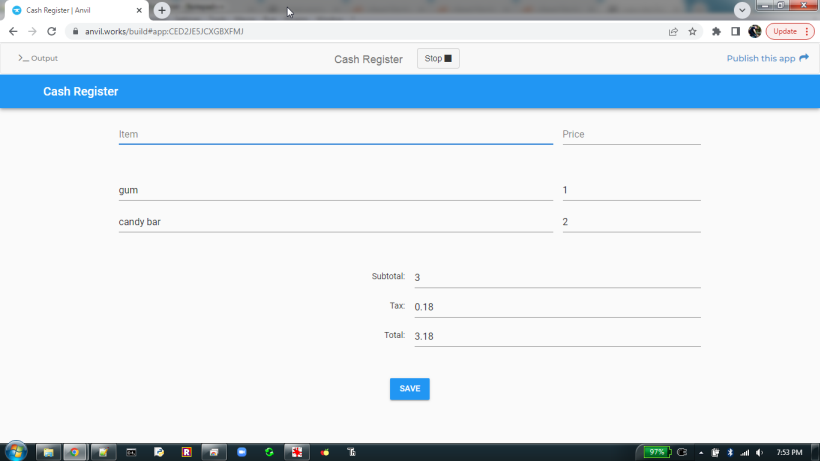
Task: Bookmark this page with the star icon
Action: [x=692, y=31]
